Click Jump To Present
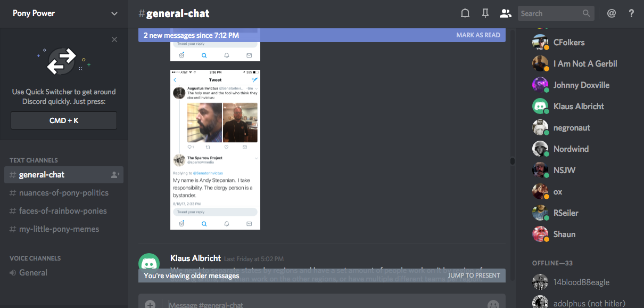Viewport: 644px width, 308px height. coord(474,275)
